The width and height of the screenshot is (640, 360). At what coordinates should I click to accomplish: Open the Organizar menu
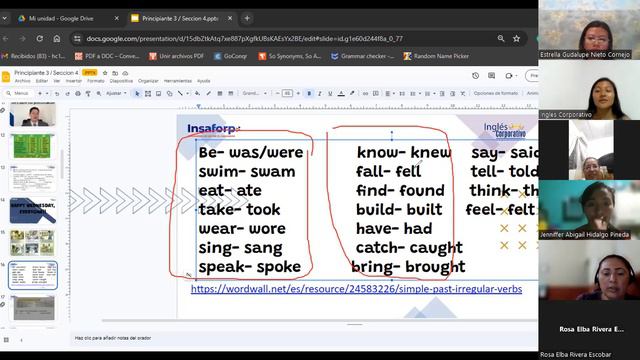[148, 81]
